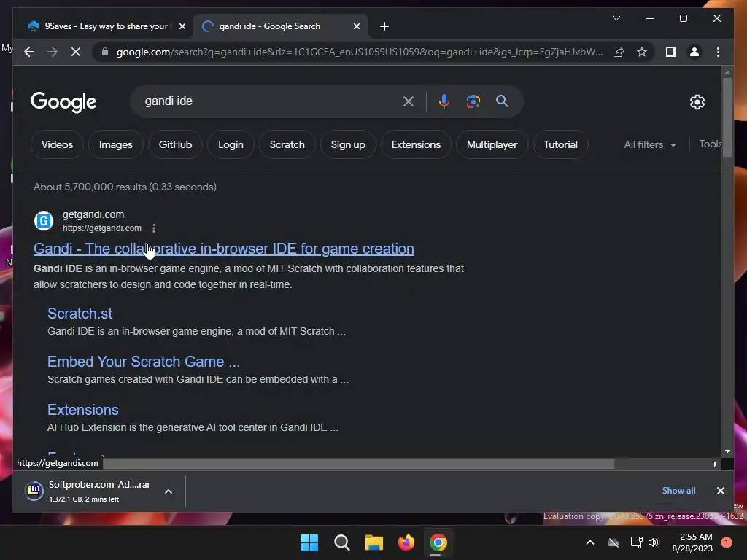Select the GitHub filter chip
This screenshot has width=747, height=560.
click(x=175, y=145)
